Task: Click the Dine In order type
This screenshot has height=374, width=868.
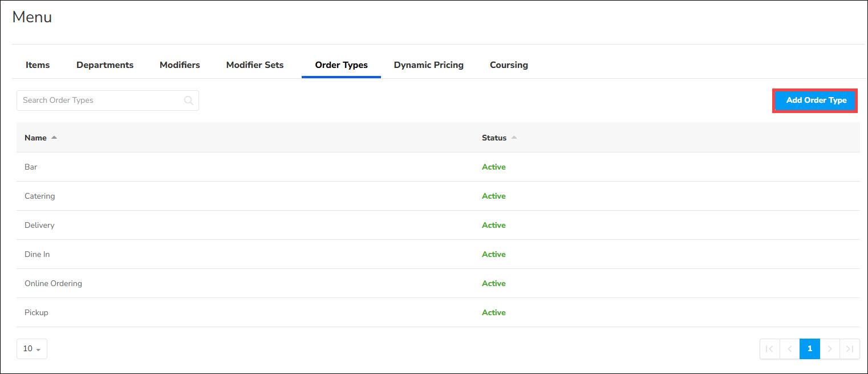Action: pos(37,254)
